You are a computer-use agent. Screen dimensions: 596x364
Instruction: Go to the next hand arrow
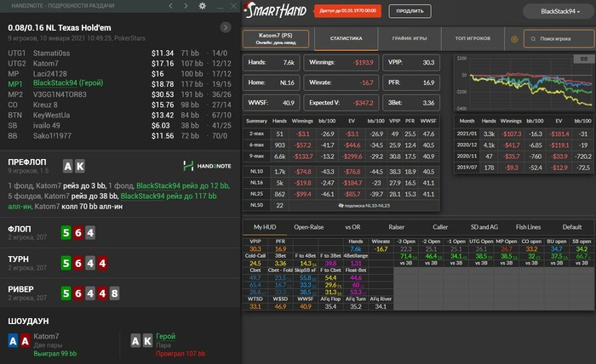click(186, 6)
